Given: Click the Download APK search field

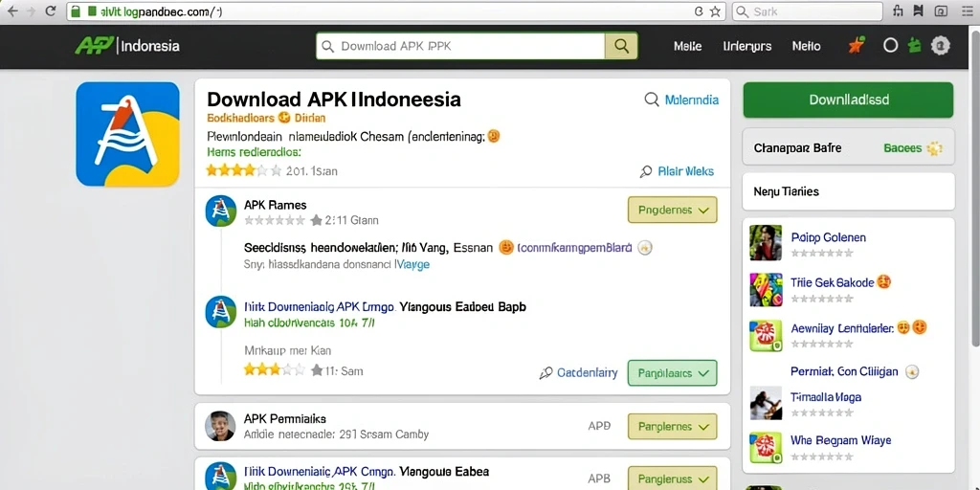Looking at the screenshot, I should pyautogui.click(x=461, y=46).
